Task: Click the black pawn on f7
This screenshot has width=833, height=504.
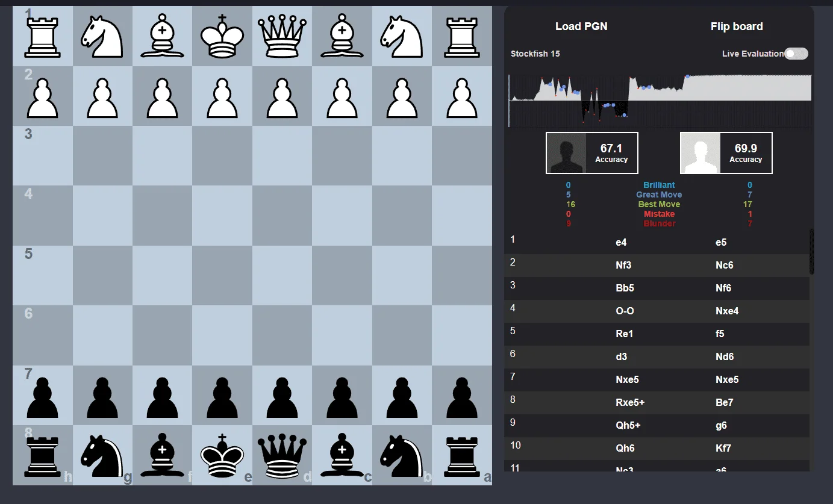Action: pos(162,397)
